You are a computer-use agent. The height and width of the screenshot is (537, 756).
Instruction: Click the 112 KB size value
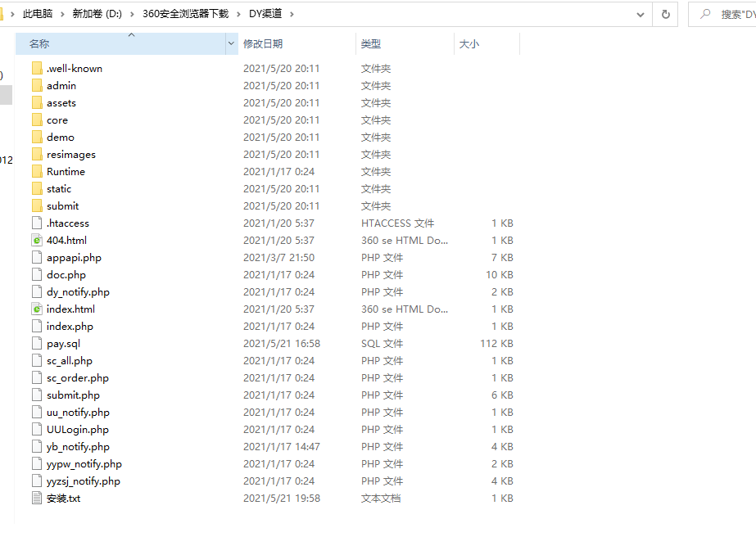click(x=496, y=344)
